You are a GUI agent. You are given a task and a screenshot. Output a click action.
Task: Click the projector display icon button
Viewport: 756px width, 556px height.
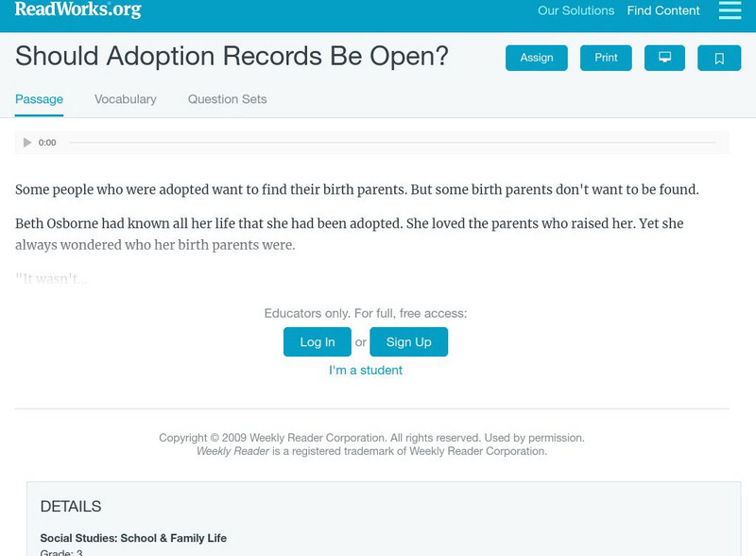[665, 57]
